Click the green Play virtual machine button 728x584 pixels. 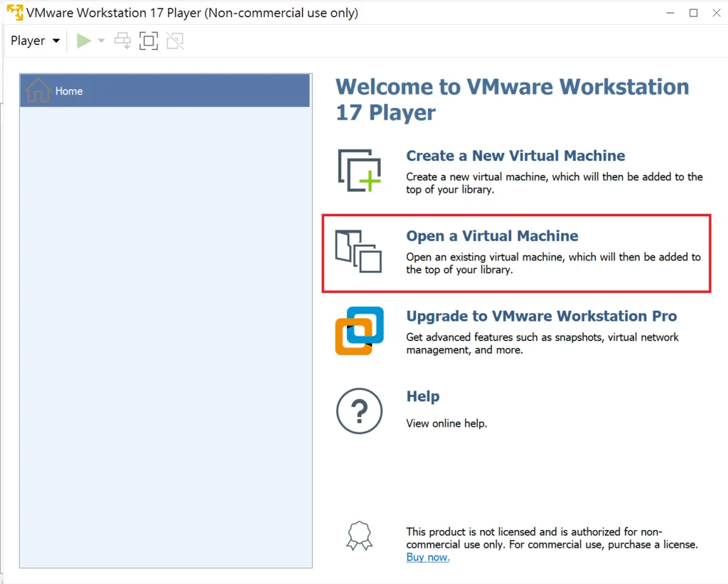(x=84, y=41)
